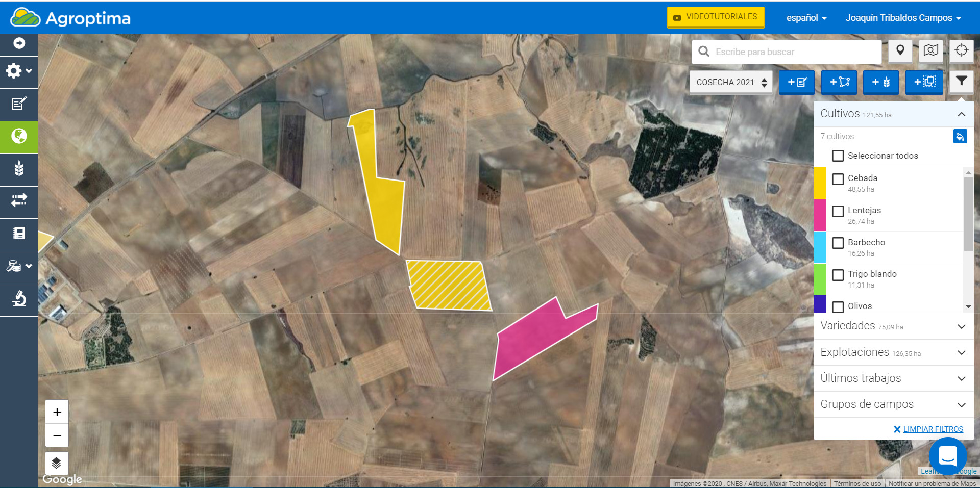This screenshot has width=980, height=488.
Task: Click the add crop plant button
Action: coord(880,82)
